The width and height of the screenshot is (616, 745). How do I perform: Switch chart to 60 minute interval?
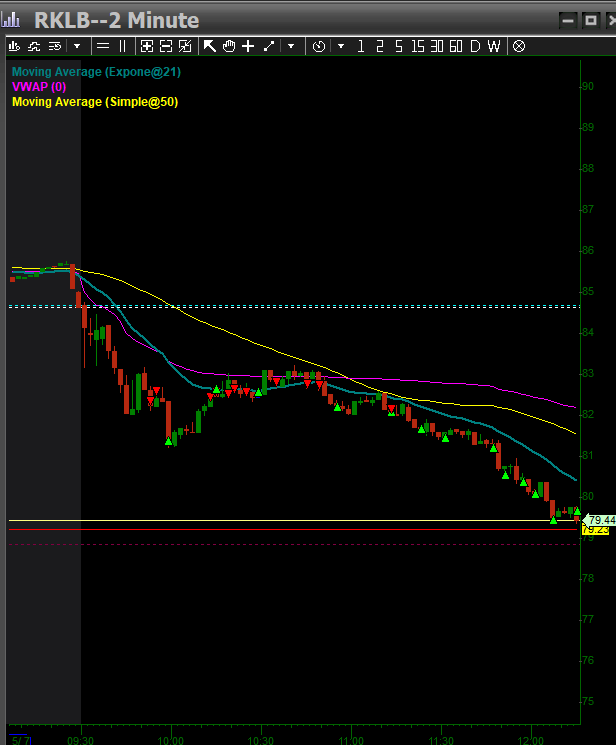456,46
